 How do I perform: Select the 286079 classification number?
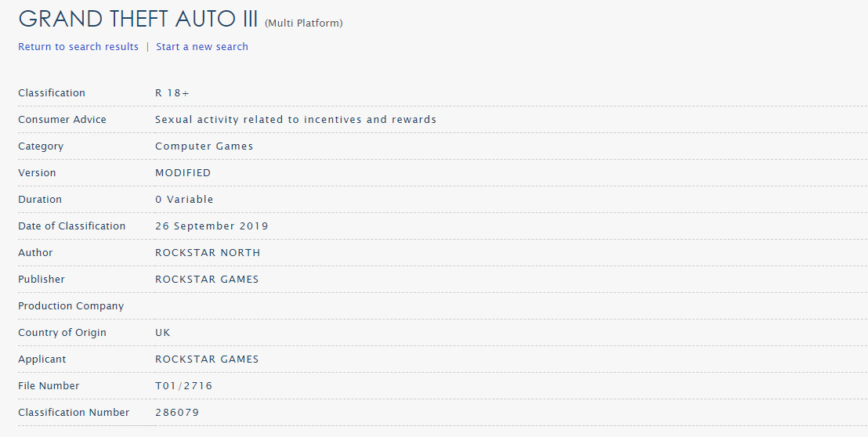(177, 412)
